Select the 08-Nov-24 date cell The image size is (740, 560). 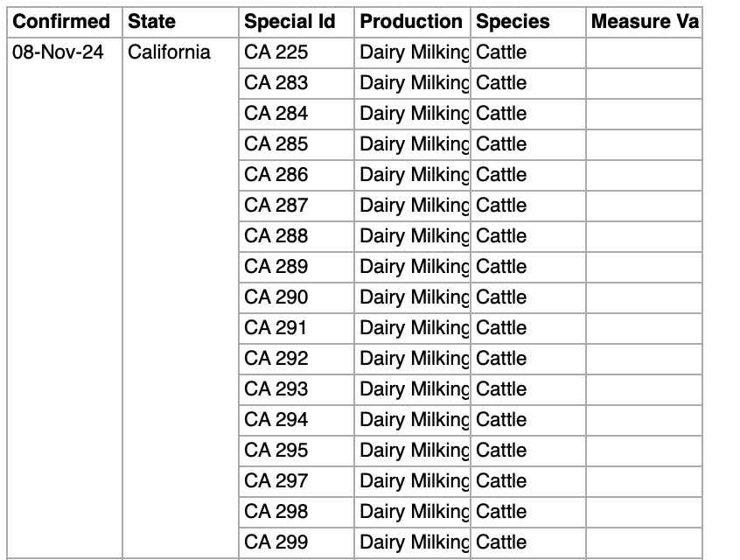click(58, 52)
